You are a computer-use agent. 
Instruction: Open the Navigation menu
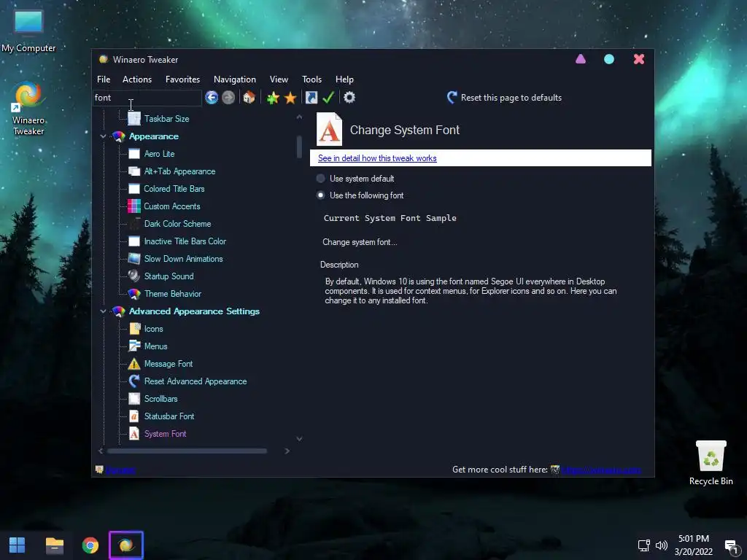[x=235, y=79]
